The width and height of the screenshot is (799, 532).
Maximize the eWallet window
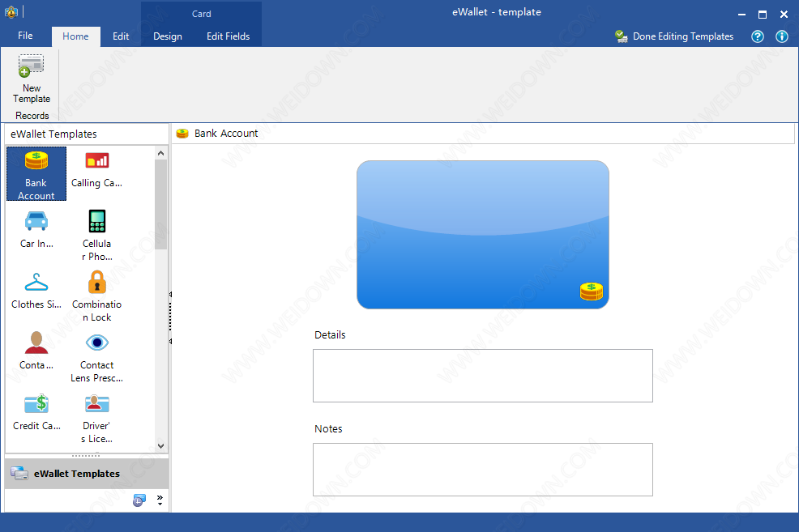[763, 15]
